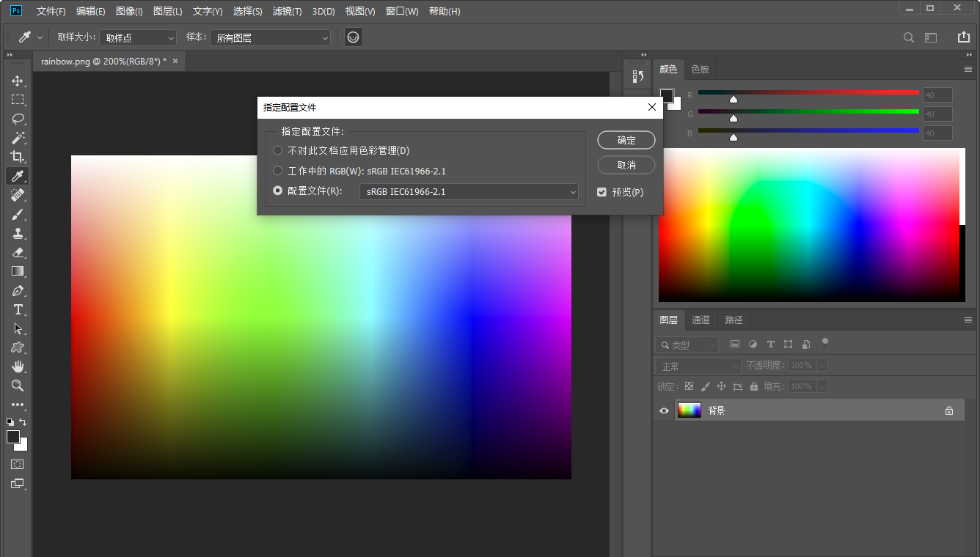
Task: Select the 不对此文档应用色彩管理 radio option
Action: [x=278, y=150]
